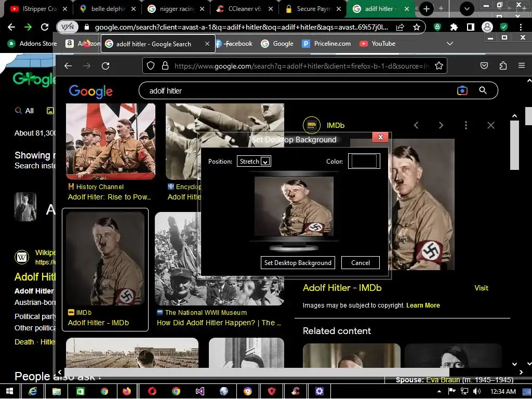Toggle the VPN button in address bar
This screenshot has height=399, width=532.
pos(67,27)
